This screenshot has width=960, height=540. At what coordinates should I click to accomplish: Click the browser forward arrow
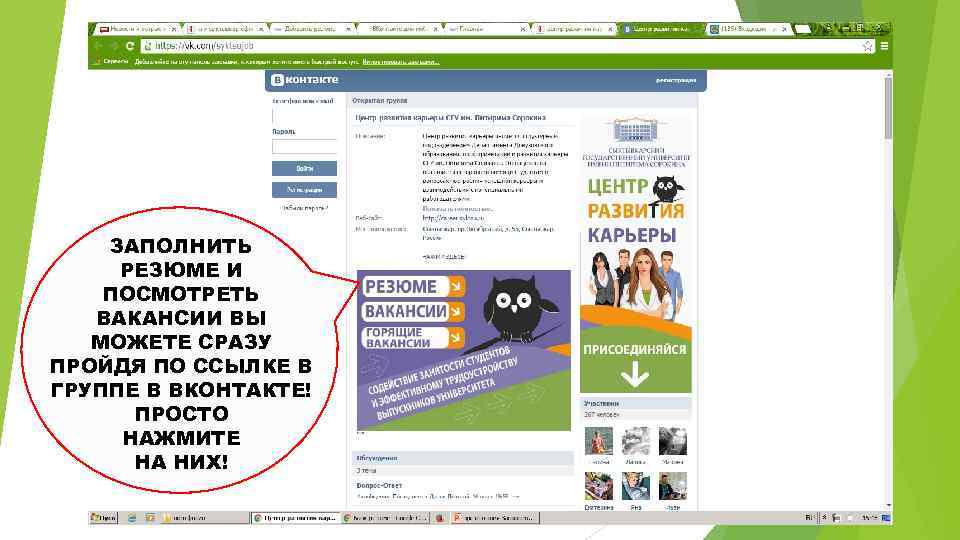[x=114, y=46]
